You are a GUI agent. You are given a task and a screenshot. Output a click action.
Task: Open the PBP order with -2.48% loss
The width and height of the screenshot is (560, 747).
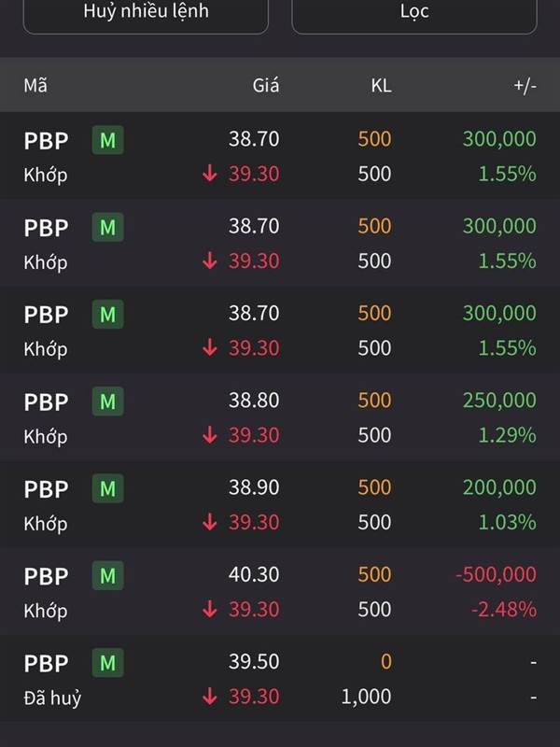pos(280,592)
